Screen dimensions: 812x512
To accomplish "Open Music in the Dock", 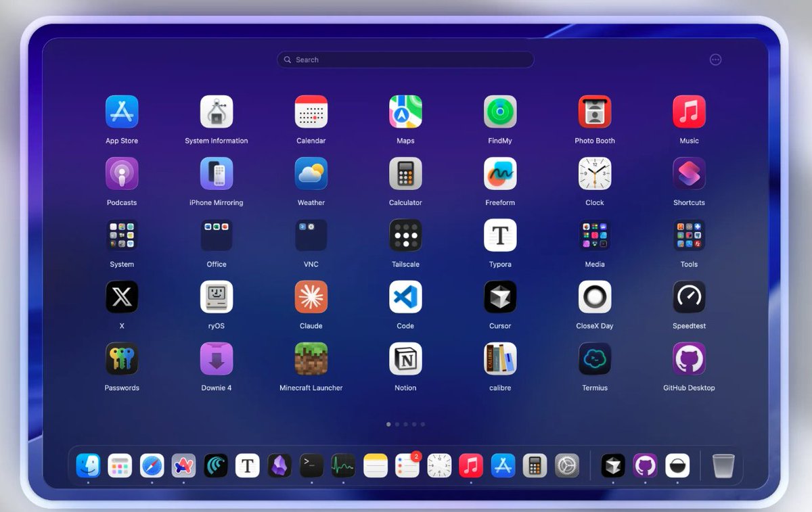I will click(471, 465).
